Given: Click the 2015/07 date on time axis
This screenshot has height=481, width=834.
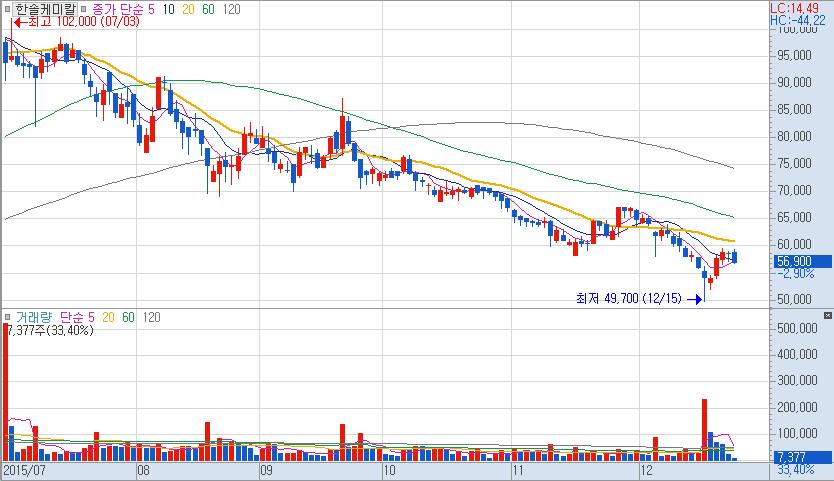Looking at the screenshot, I should point(23,468).
